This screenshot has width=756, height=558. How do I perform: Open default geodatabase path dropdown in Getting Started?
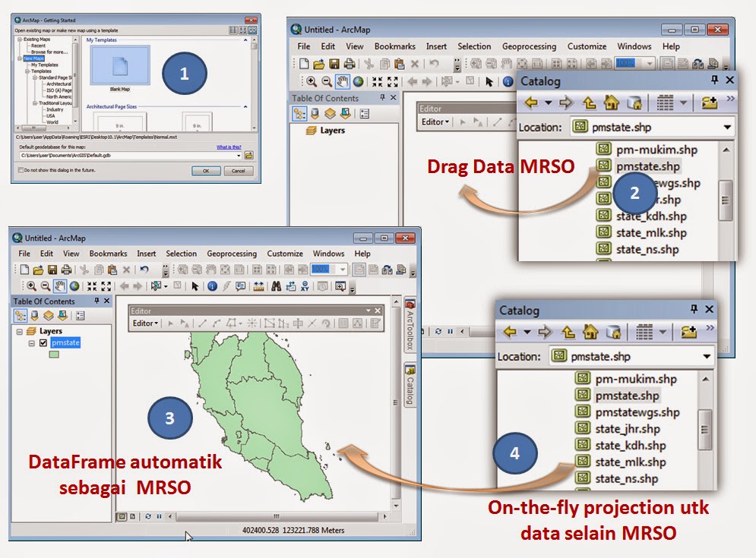click(238, 156)
